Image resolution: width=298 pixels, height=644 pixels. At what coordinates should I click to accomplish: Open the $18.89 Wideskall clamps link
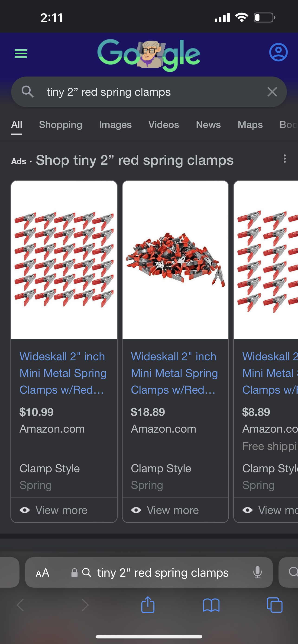[174, 373]
